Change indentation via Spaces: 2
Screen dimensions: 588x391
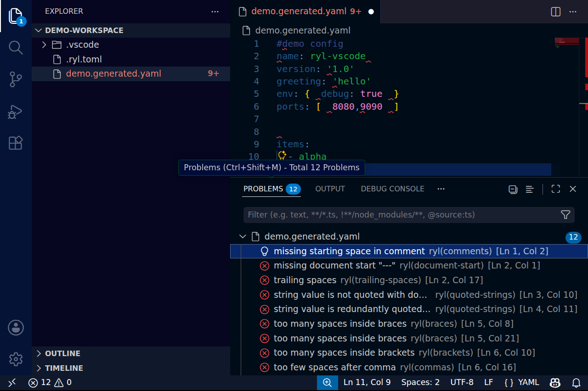point(420,382)
